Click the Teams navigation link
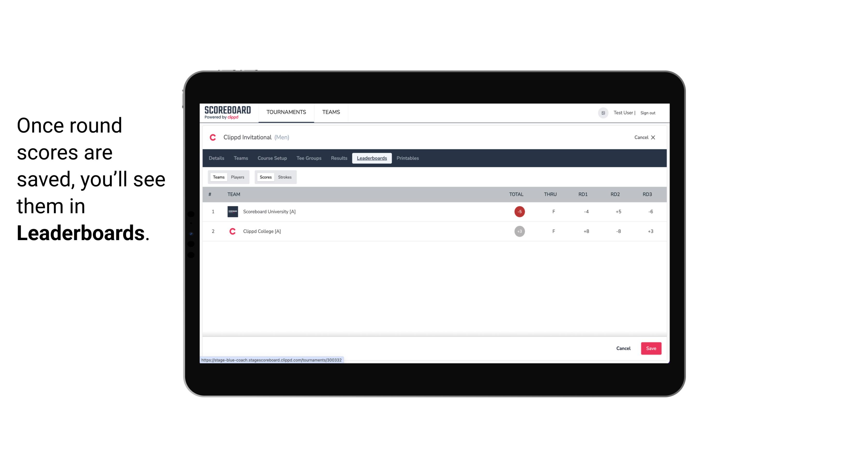This screenshot has width=868, height=467. click(331, 112)
